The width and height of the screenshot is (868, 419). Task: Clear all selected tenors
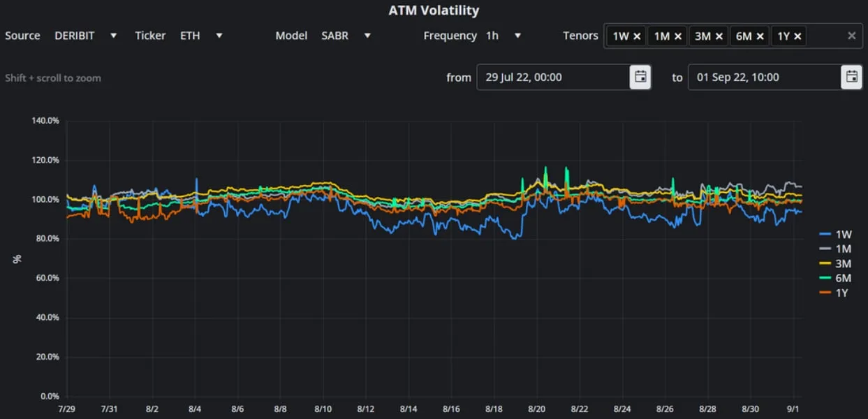pyautogui.click(x=851, y=36)
